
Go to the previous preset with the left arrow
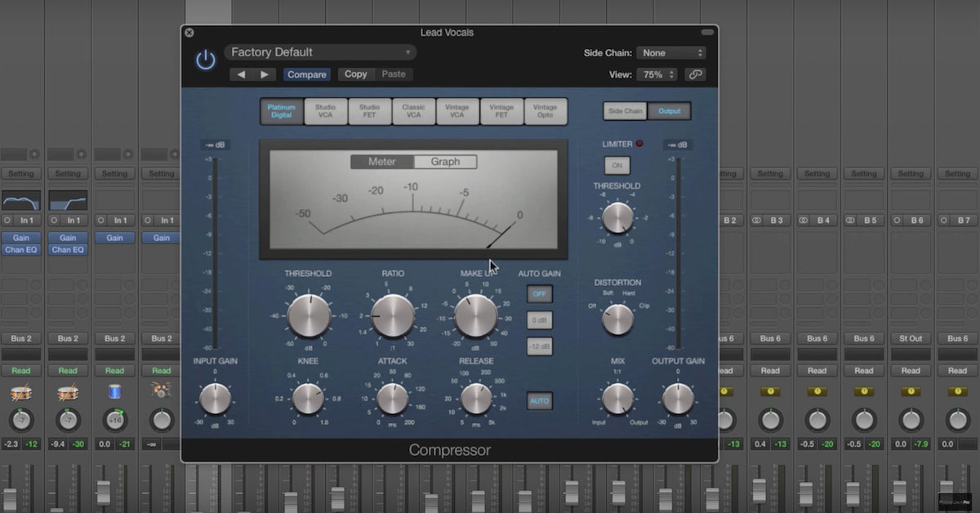(x=242, y=74)
